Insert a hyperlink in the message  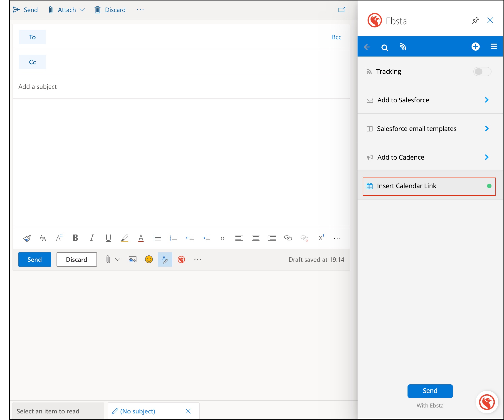pos(288,238)
